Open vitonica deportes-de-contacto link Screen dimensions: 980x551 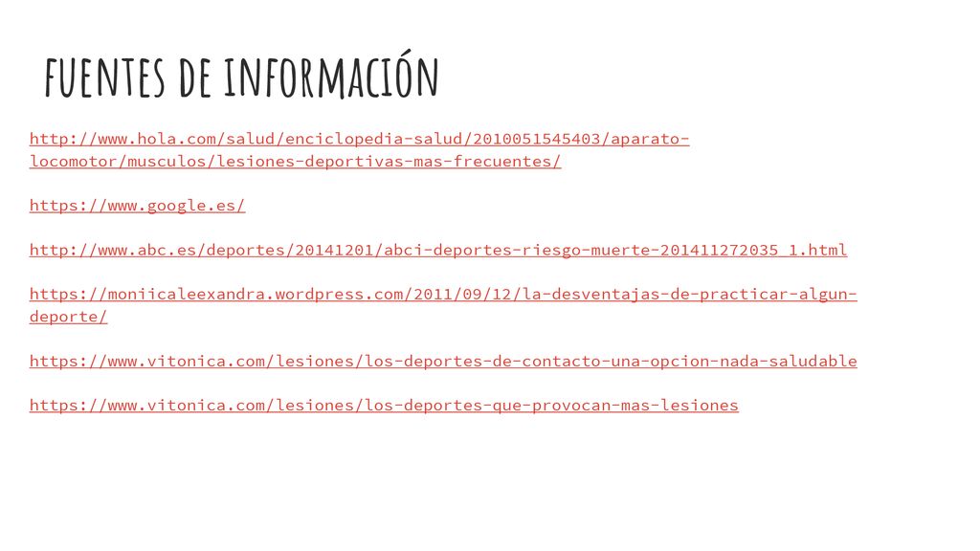tap(443, 361)
